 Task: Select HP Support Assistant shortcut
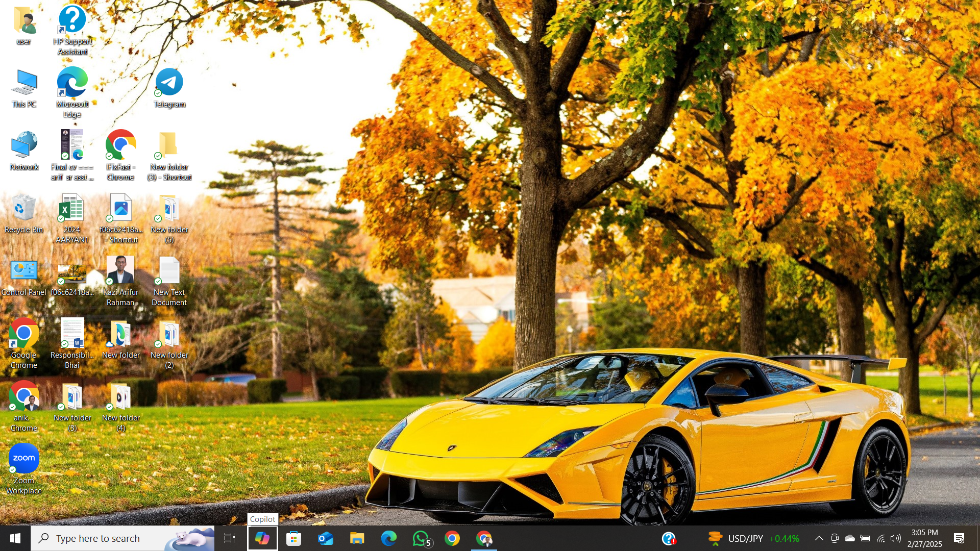pyautogui.click(x=72, y=29)
